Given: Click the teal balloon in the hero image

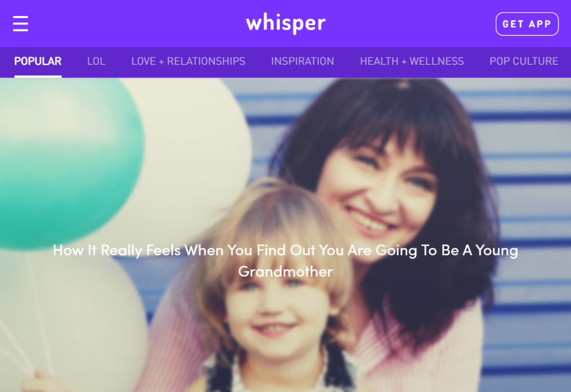Looking at the screenshot, I should click(69, 164).
